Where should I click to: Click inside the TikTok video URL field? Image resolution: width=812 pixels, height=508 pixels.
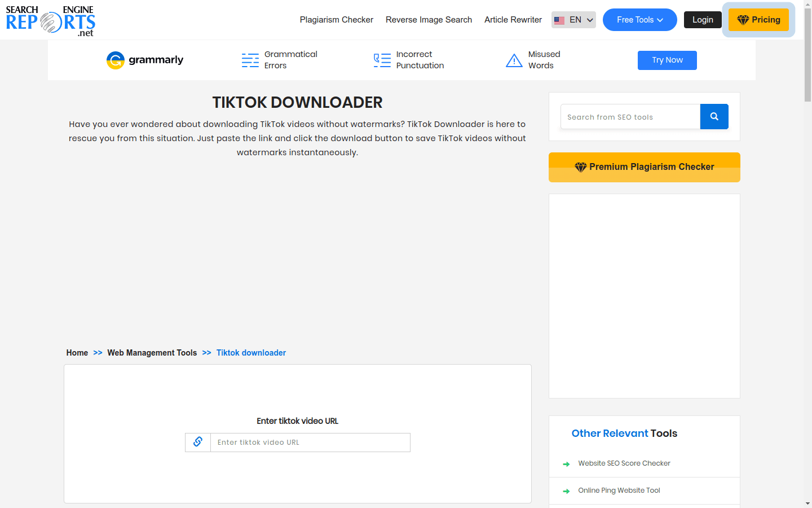point(310,442)
